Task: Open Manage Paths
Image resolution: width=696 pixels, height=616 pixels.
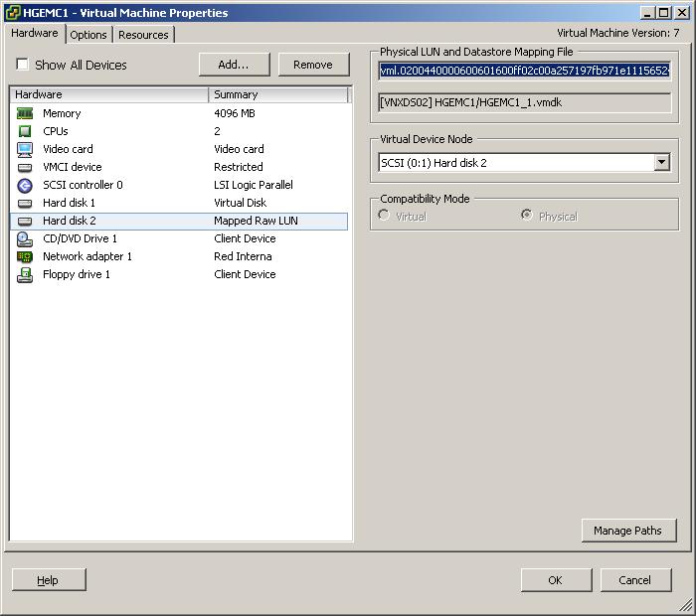Action: pyautogui.click(x=628, y=531)
